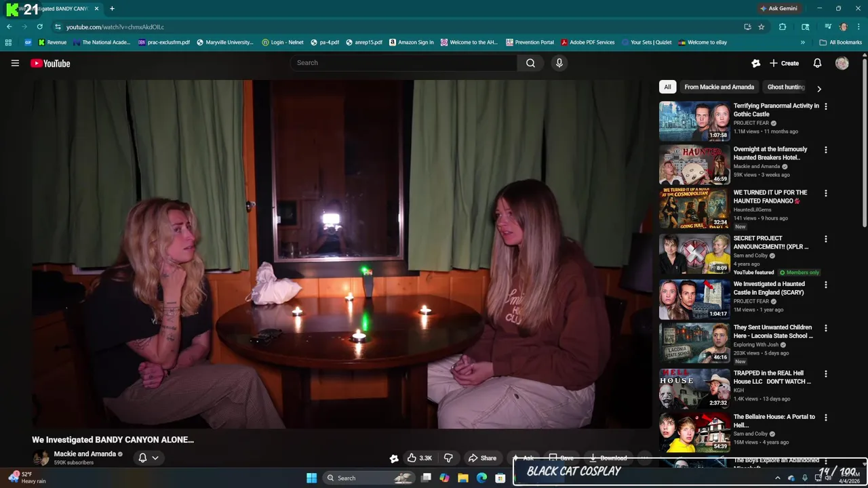This screenshot has width=868, height=488.
Task: Open the All Bookmarks folder
Action: click(841, 42)
